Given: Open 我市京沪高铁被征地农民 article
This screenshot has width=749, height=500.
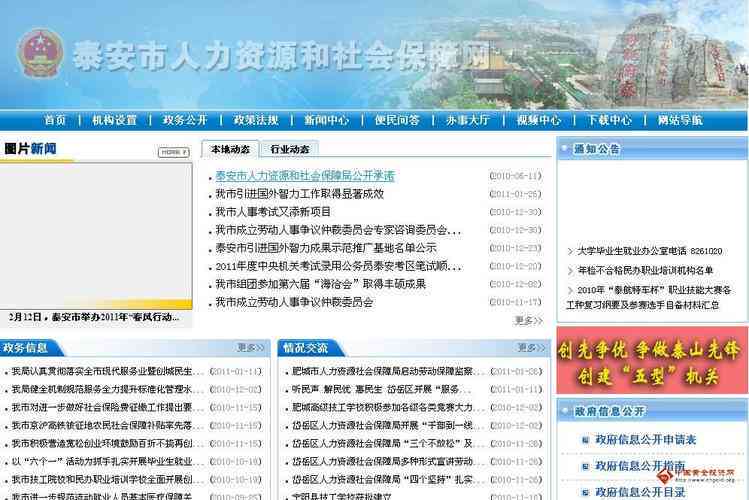Looking at the screenshot, I should [107, 426].
